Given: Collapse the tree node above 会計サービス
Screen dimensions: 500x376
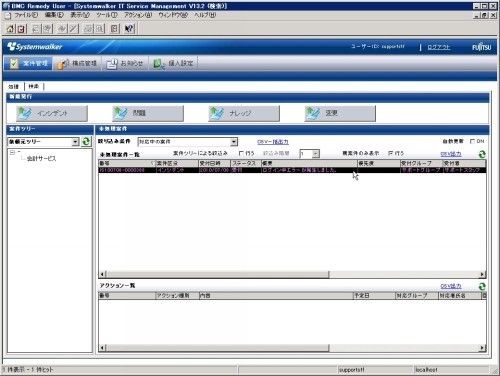Looking at the screenshot, I should point(12,152).
